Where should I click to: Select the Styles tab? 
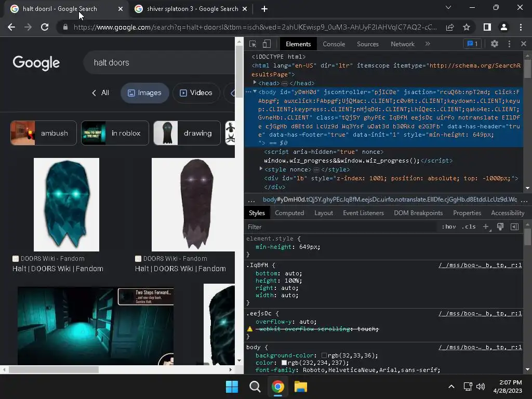pos(257,213)
